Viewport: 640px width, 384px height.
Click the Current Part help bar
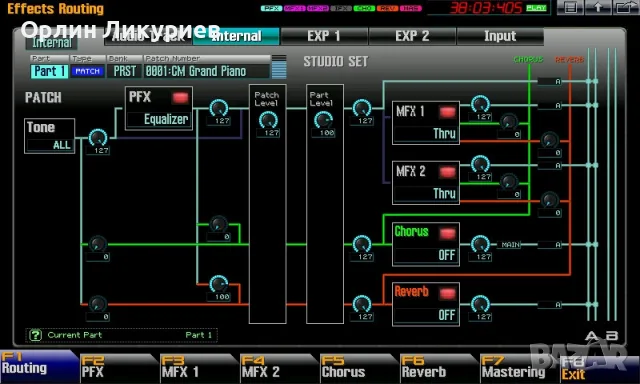pos(121,335)
